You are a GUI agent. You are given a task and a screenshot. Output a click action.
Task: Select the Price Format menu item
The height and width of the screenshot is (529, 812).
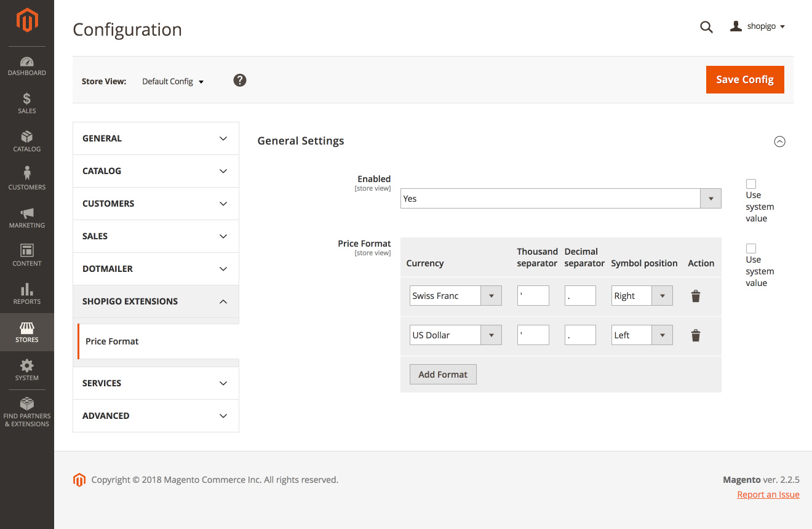pos(113,341)
